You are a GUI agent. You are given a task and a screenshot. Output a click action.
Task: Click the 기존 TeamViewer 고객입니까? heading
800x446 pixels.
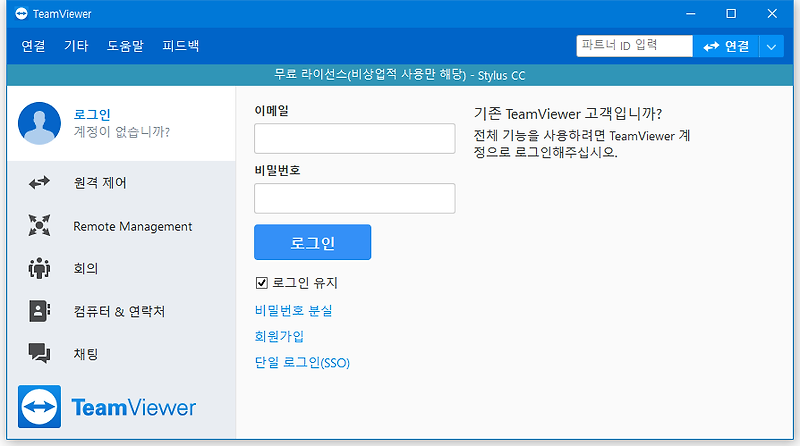tap(568, 113)
